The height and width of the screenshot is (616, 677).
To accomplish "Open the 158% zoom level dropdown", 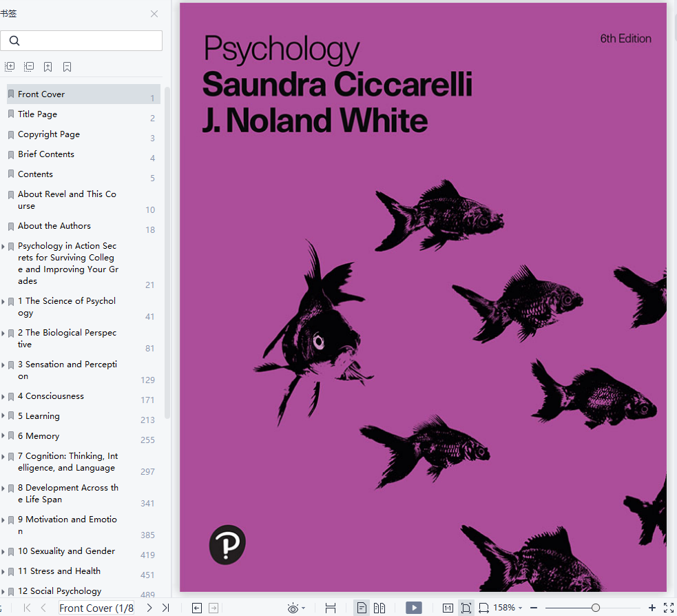I will click(x=508, y=608).
